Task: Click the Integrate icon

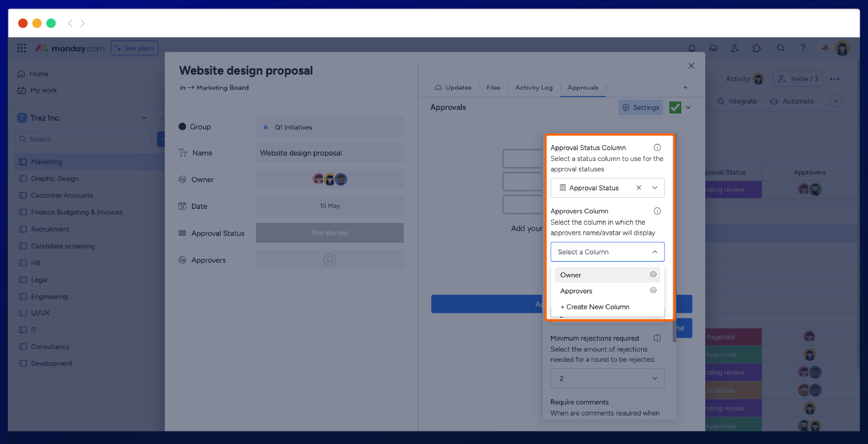Action: pyautogui.click(x=720, y=101)
